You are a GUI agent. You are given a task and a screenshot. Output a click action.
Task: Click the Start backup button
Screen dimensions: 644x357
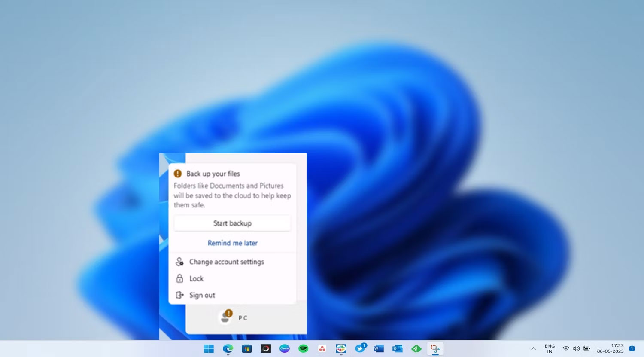click(232, 223)
